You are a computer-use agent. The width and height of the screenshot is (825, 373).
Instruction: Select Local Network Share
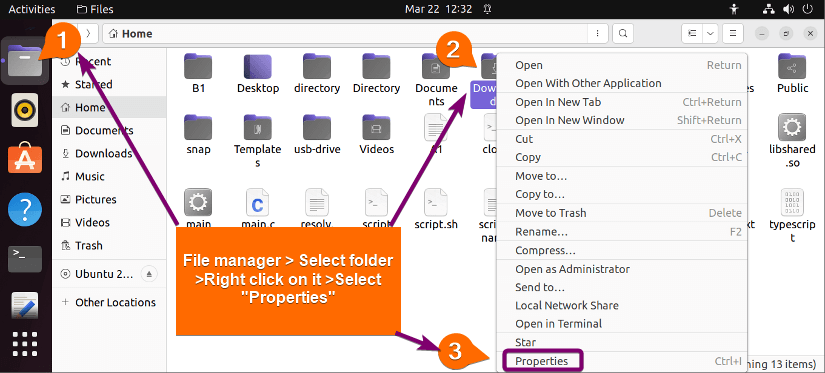(621, 305)
